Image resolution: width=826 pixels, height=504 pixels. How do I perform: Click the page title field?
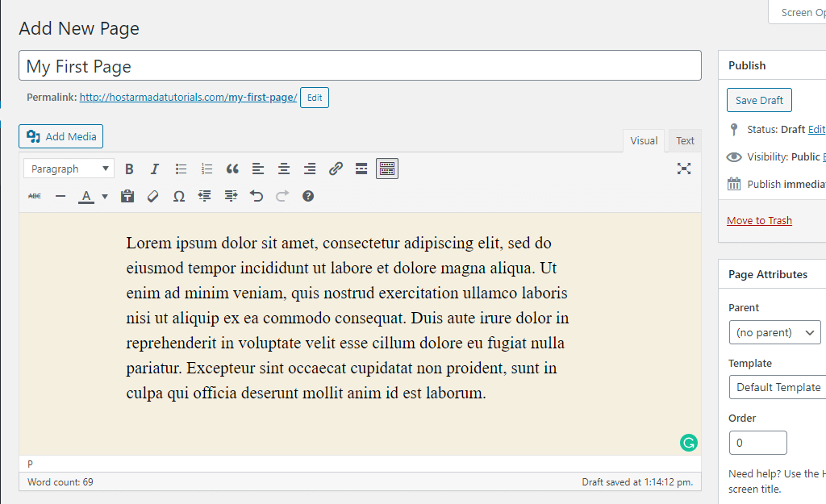click(x=361, y=66)
